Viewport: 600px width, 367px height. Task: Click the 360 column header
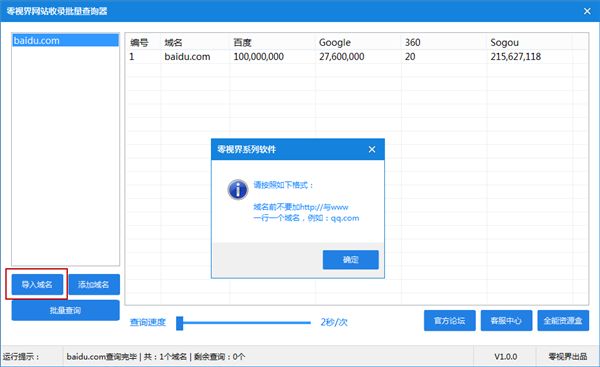(x=444, y=42)
